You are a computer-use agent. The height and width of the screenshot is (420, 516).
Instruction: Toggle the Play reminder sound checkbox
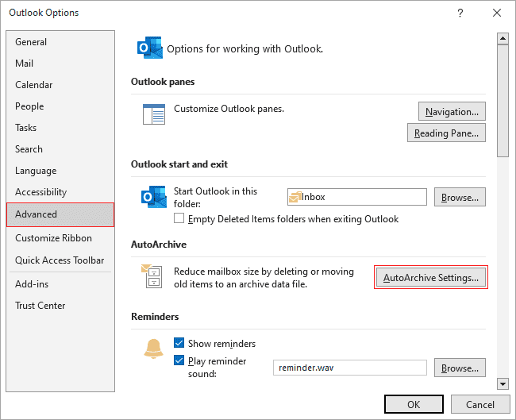point(179,360)
